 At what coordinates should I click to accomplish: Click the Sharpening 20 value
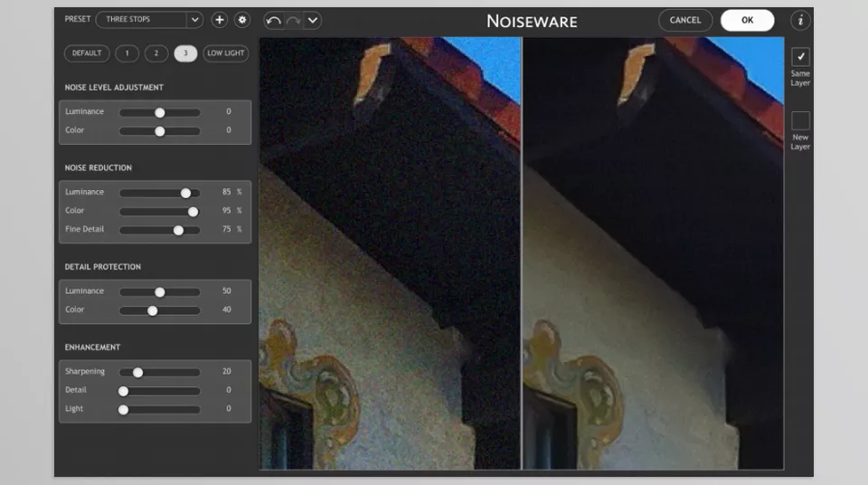226,371
